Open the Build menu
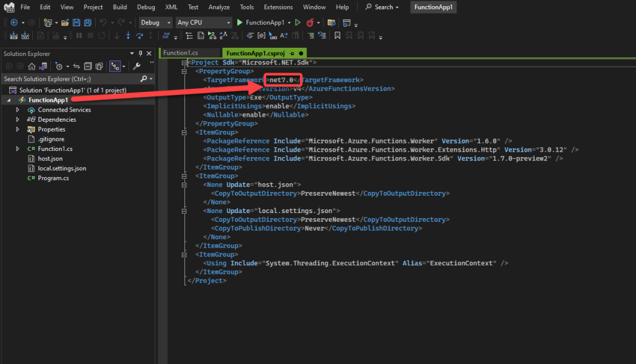This screenshot has height=364, width=636. pyautogui.click(x=120, y=7)
